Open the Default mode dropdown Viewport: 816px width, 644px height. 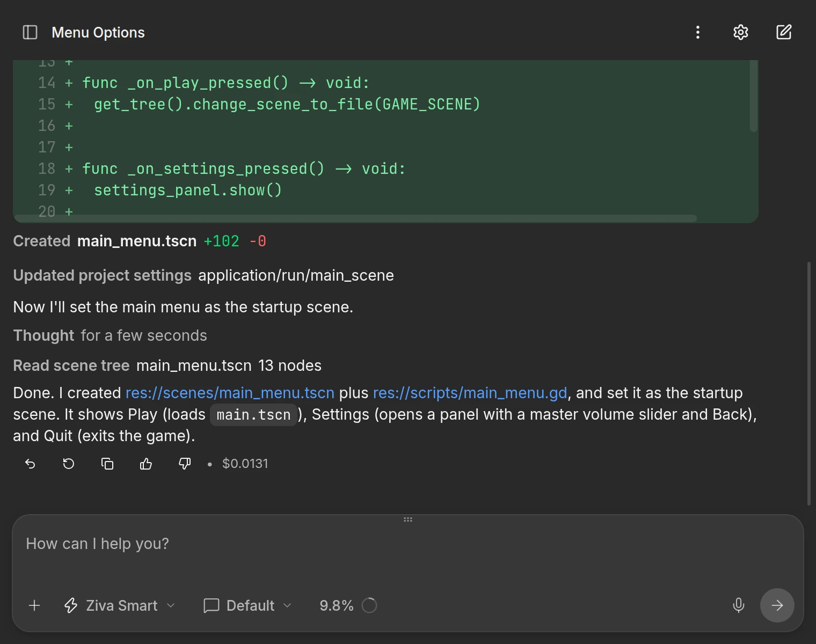click(248, 605)
